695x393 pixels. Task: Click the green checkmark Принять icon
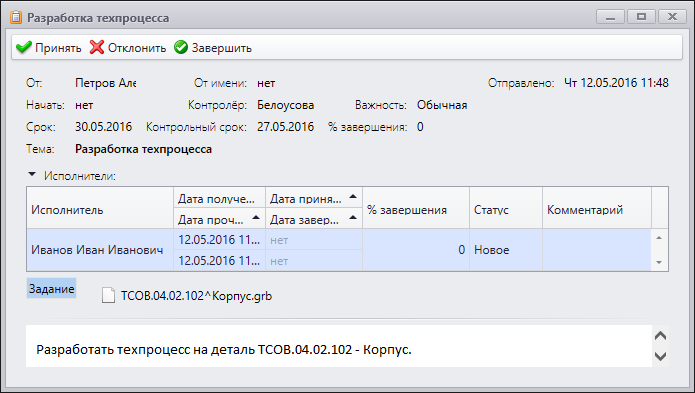pos(23,47)
